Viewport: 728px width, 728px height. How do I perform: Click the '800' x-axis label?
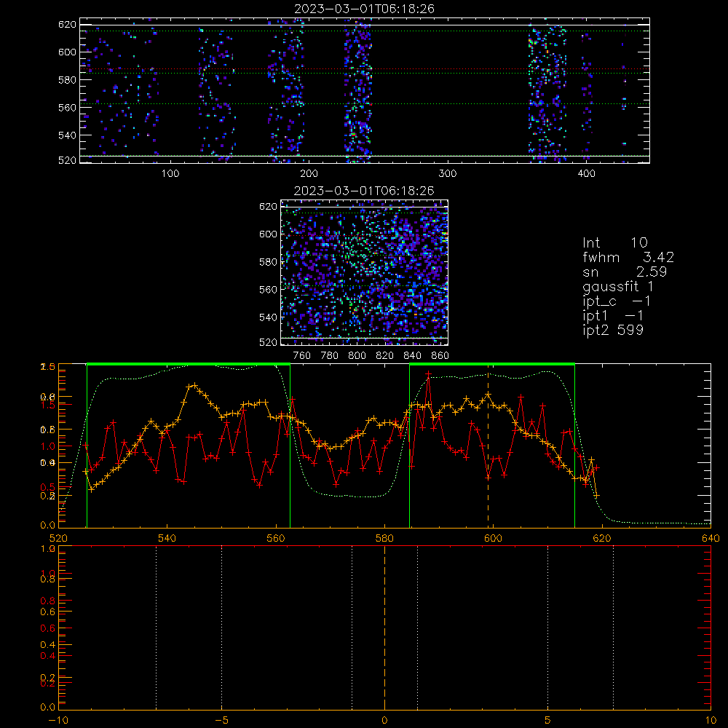(357, 356)
